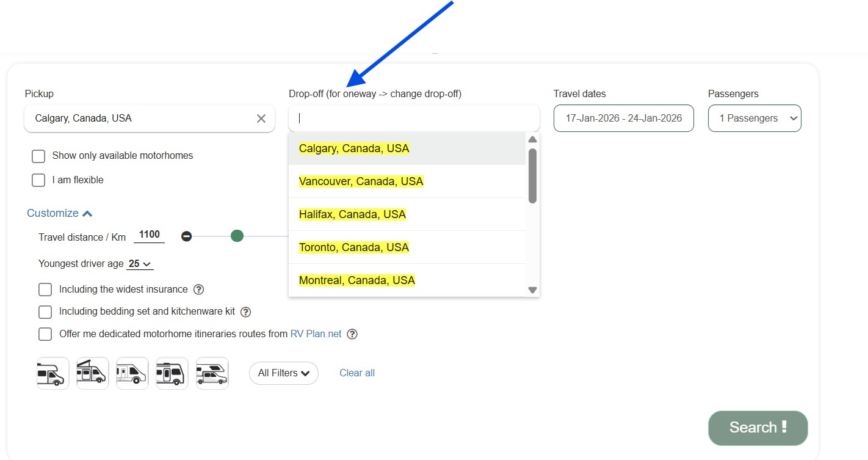Choose the semi-integrated motorhome icon
868x460 pixels.
(132, 373)
